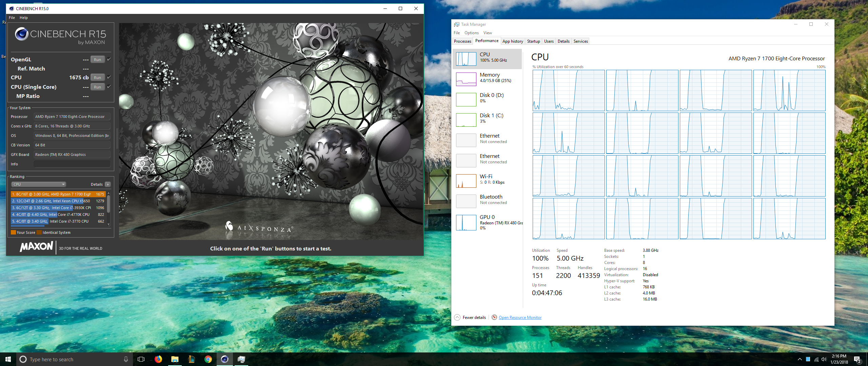This screenshot has width=868, height=366.
Task: Click the Info text field in Cinebench
Action: pos(72,164)
